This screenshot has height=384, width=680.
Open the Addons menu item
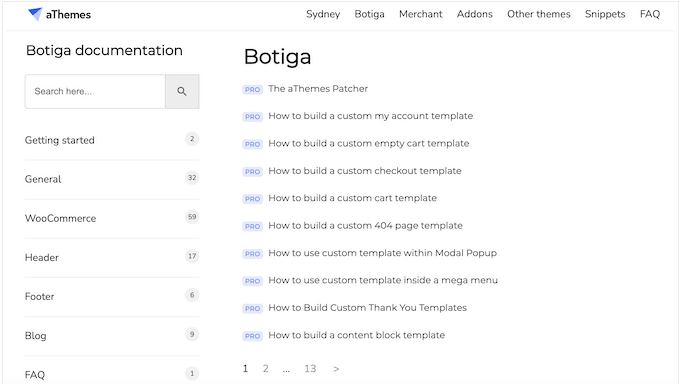click(474, 14)
